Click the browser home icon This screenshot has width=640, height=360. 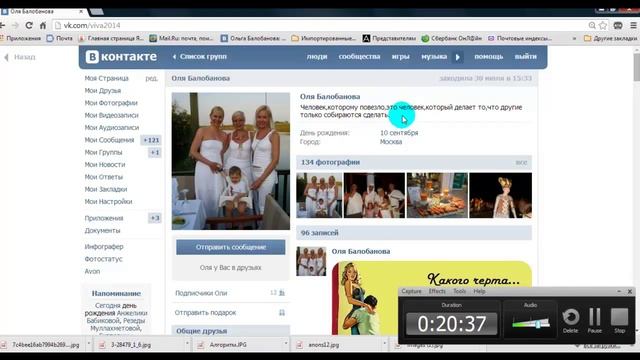[x=42, y=25]
